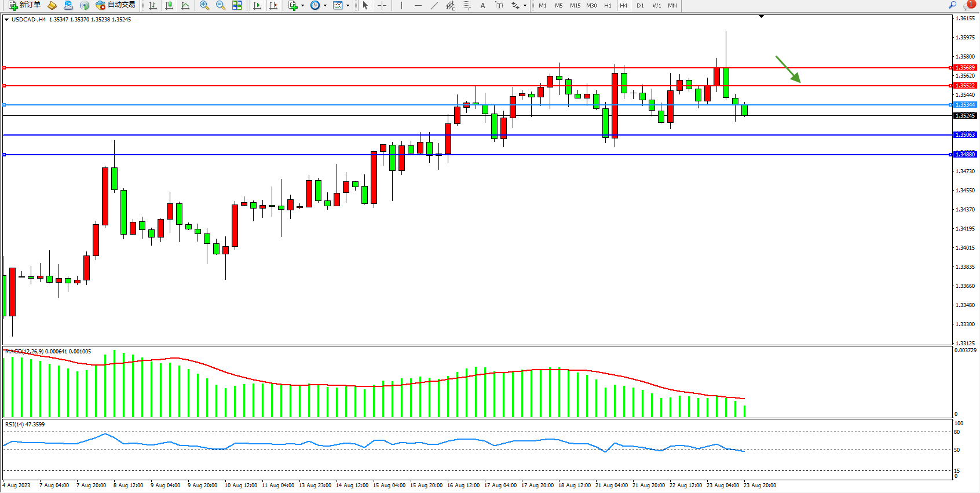The width and height of the screenshot is (980, 493).
Task: Select the text label tool
Action: (499, 5)
